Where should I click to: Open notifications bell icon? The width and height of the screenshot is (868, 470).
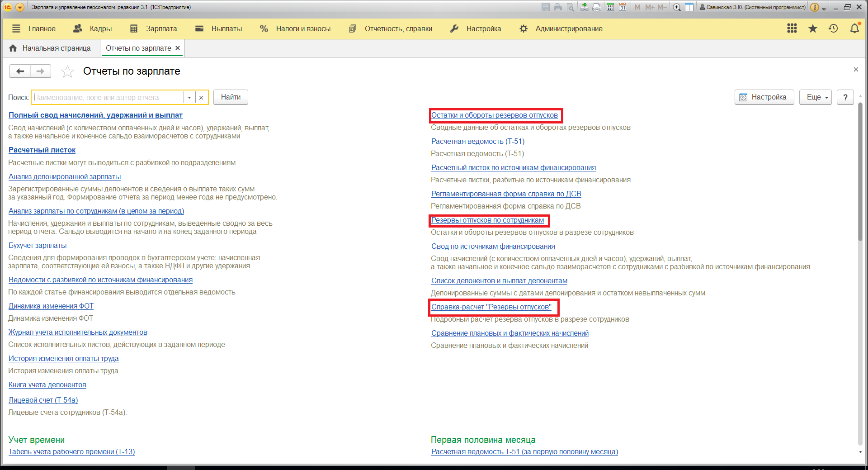pos(854,28)
